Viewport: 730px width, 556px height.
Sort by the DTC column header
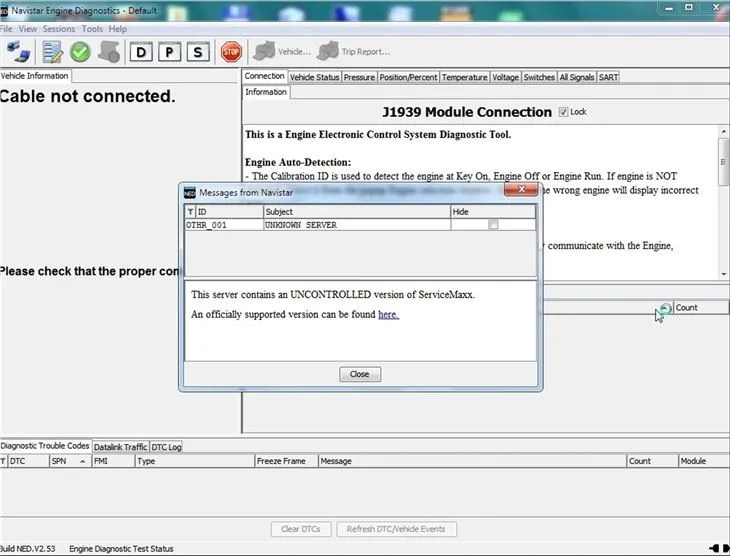(x=28, y=461)
